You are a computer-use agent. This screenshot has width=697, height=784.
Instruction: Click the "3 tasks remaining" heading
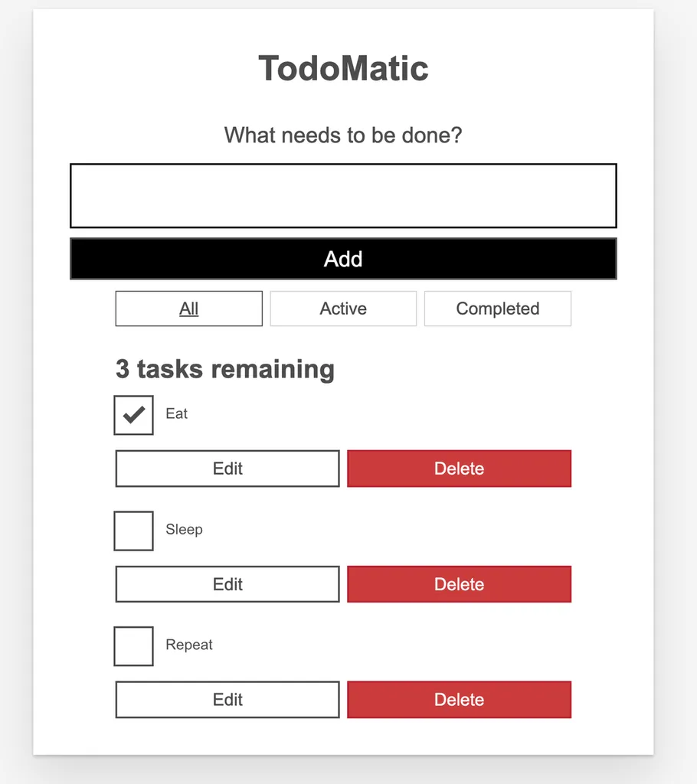(x=225, y=369)
